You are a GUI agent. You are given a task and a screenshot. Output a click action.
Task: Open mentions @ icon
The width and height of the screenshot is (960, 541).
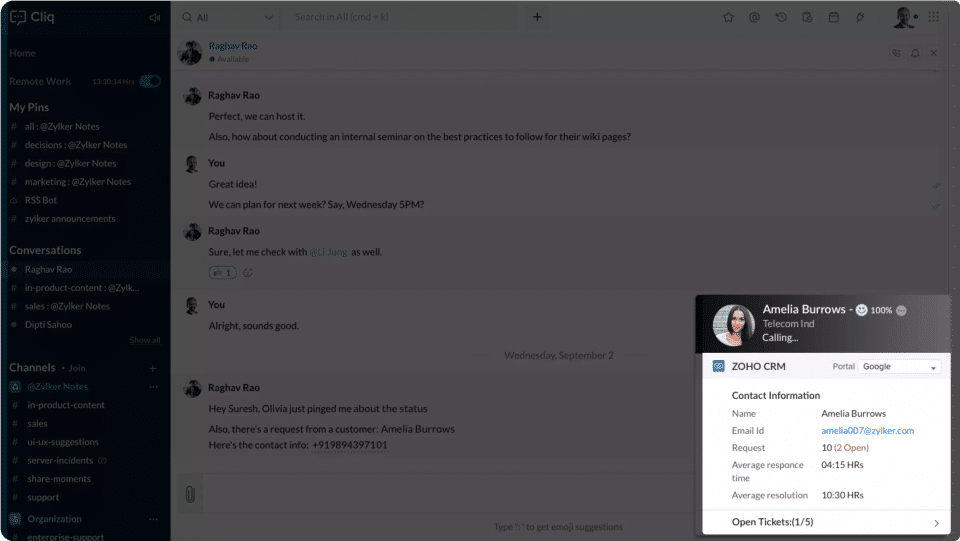tap(754, 17)
